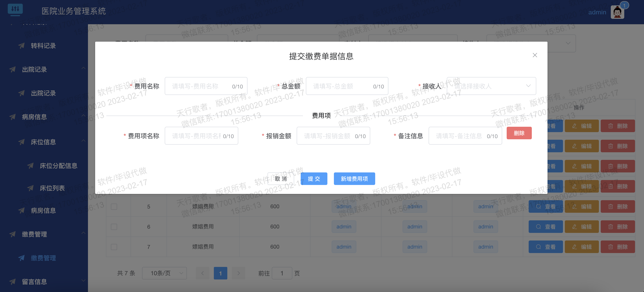The width and height of the screenshot is (644, 292).
Task: Click the 床位分配信息 sidebar icon
Action: 31,165
